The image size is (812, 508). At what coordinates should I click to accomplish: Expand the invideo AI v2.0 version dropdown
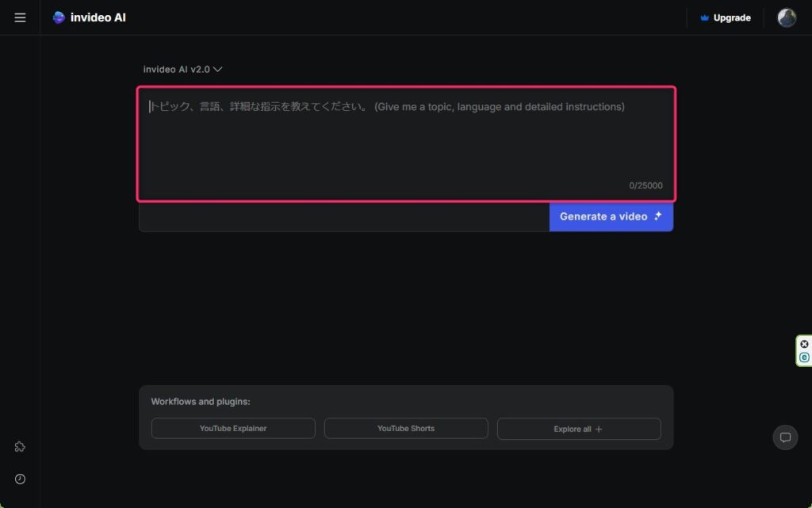[x=177, y=69]
